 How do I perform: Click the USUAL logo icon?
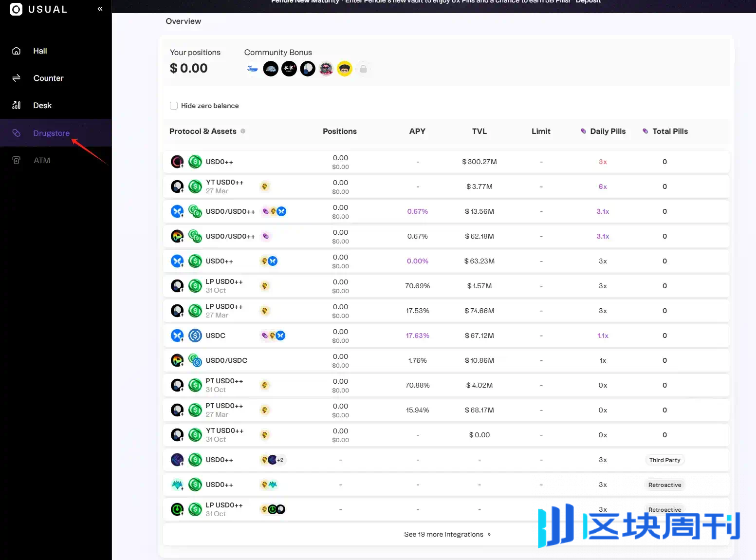(x=16, y=9)
